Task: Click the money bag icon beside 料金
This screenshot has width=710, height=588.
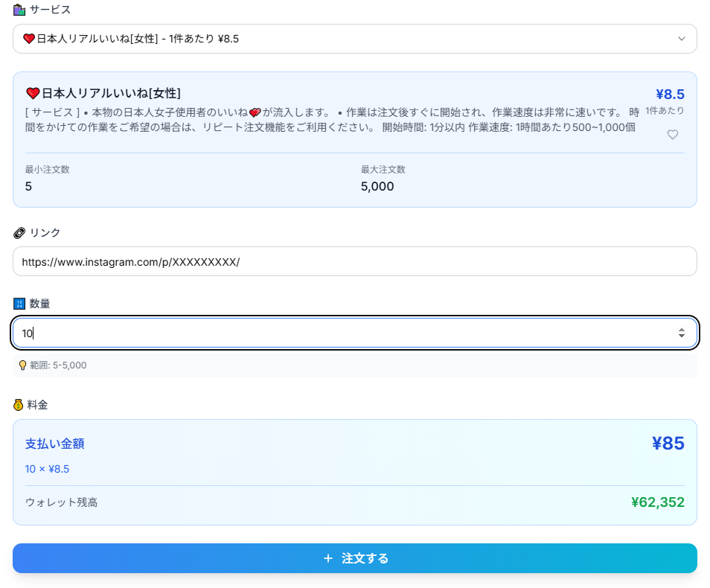Action: pyautogui.click(x=19, y=405)
